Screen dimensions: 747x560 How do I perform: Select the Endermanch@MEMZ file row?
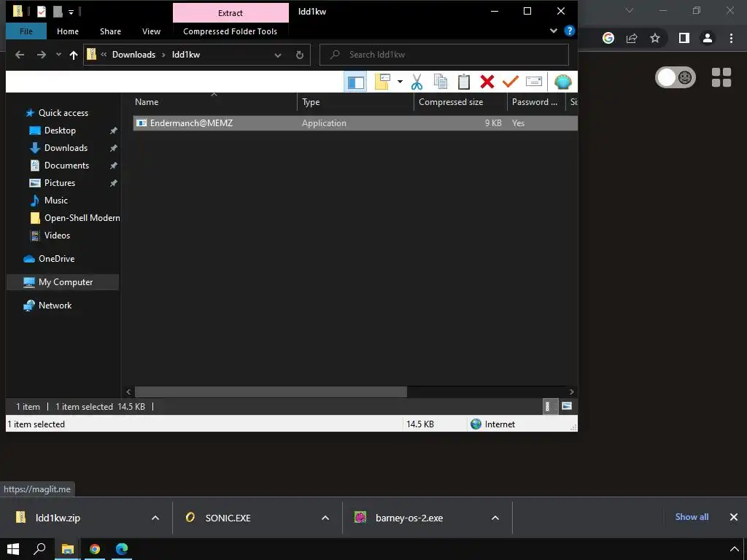[x=355, y=122]
